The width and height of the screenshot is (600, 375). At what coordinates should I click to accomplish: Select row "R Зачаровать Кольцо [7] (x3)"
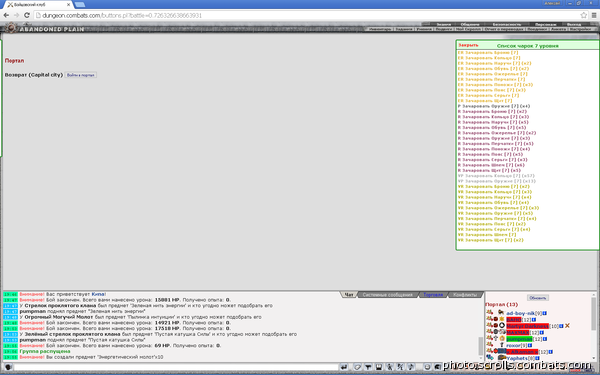click(x=493, y=117)
